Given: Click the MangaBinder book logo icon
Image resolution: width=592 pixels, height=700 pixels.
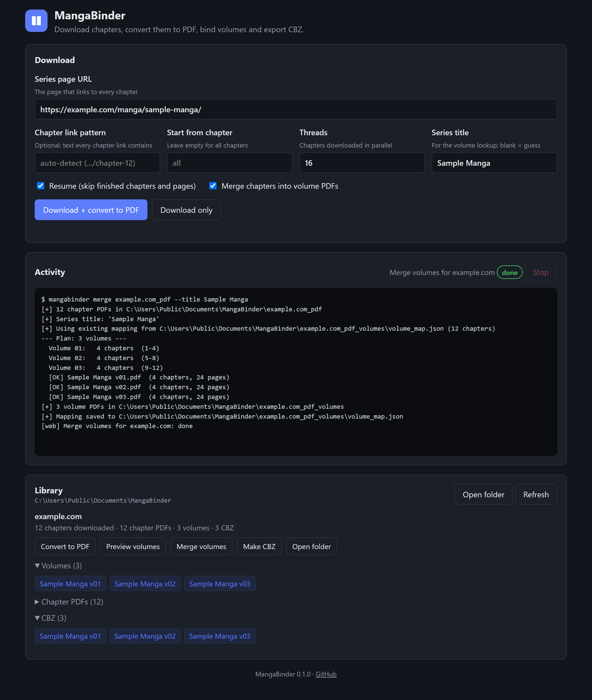Looking at the screenshot, I should [x=37, y=21].
